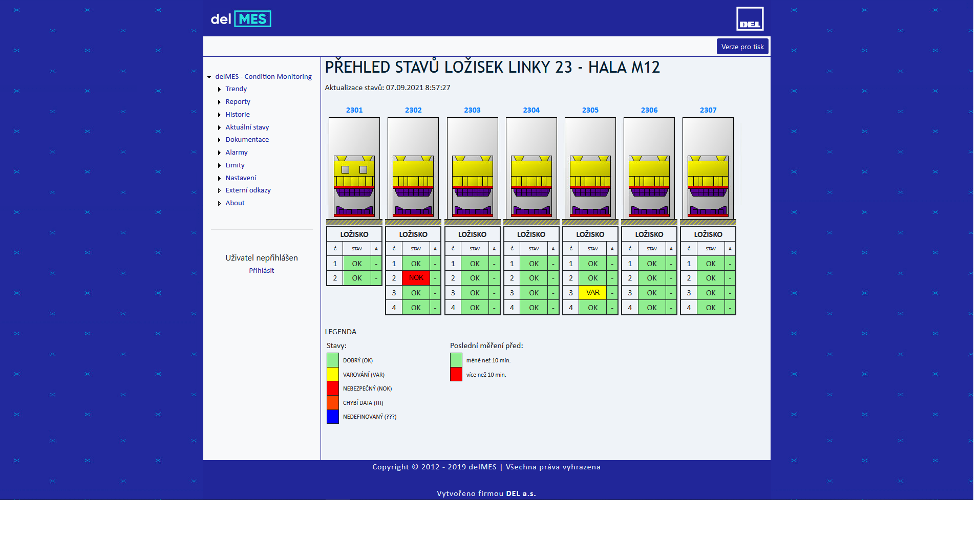The height and width of the screenshot is (540, 980).
Task: Open Reporty menu item
Action: pos(238,102)
